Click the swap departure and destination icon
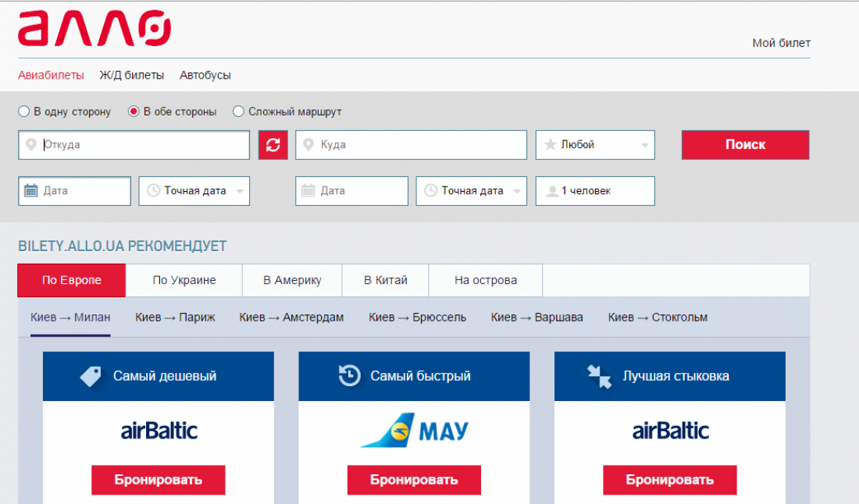The image size is (859, 504). coord(273,144)
